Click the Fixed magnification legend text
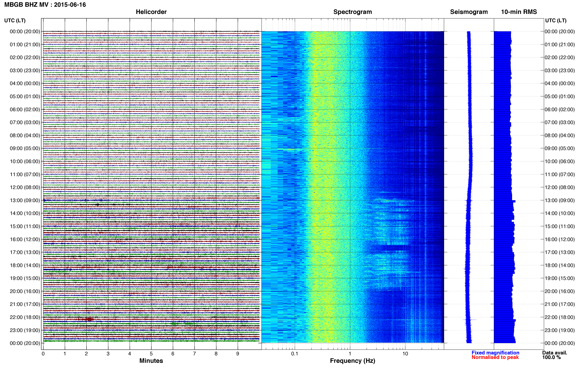This screenshot has width=588, height=368. pyautogui.click(x=495, y=353)
